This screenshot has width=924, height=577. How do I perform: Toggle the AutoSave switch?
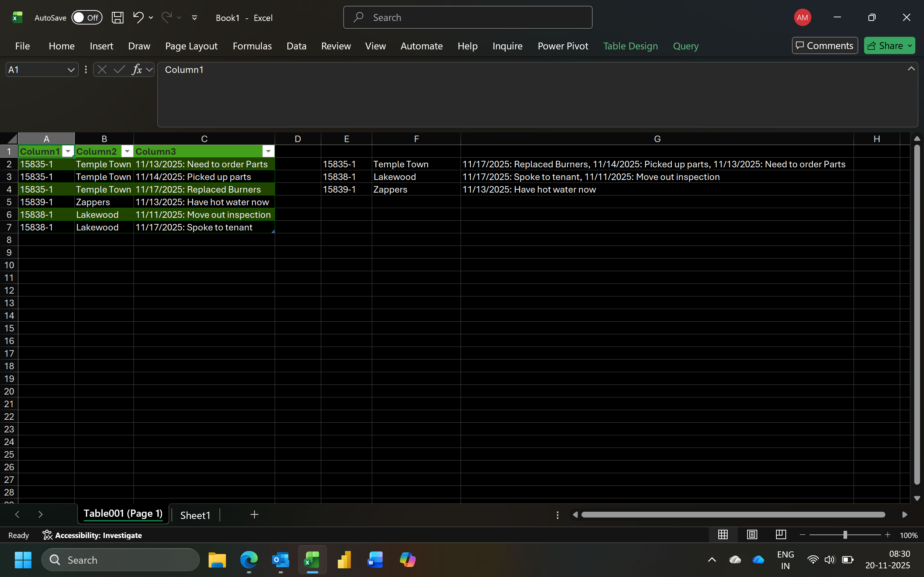[x=87, y=18]
